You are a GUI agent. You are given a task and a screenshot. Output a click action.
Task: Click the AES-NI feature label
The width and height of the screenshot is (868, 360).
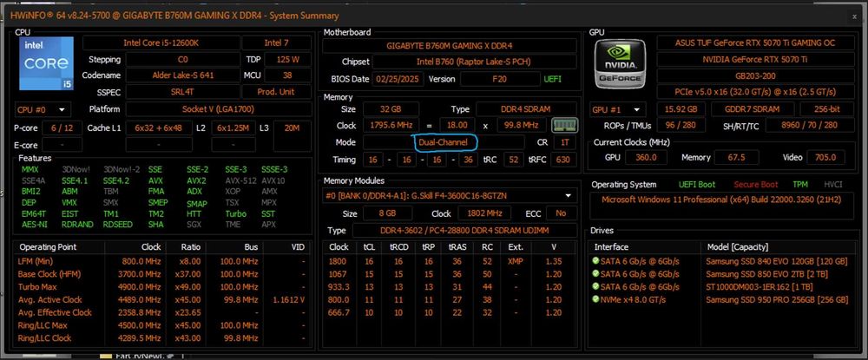coord(35,225)
